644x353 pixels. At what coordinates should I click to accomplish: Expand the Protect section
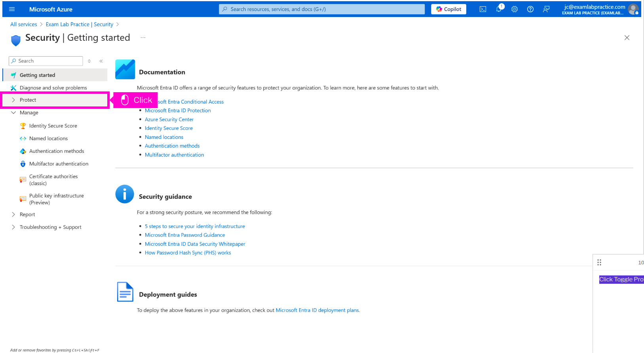click(28, 100)
